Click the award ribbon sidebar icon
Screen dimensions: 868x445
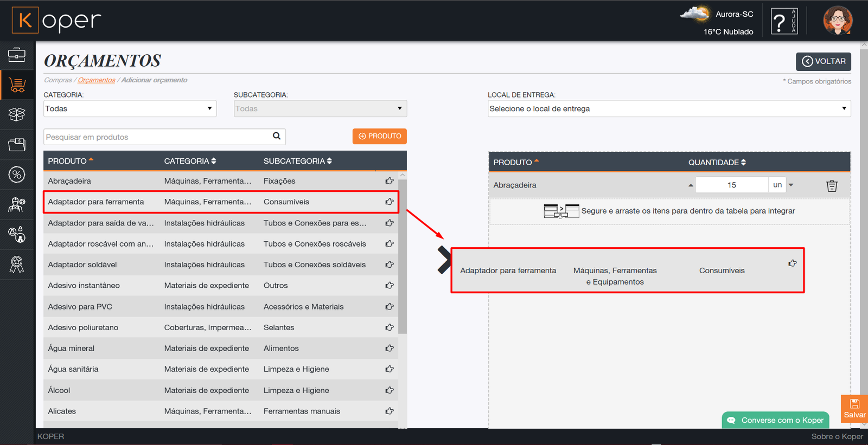[17, 265]
